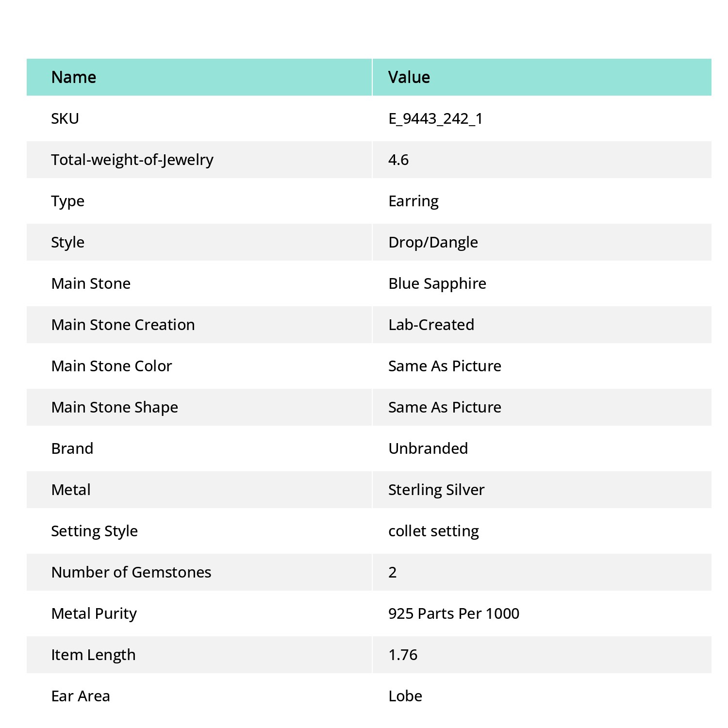Click the Value column header

[409, 77]
